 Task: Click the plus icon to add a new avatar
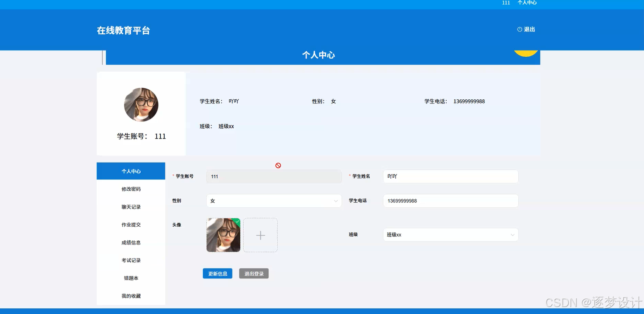(x=260, y=235)
